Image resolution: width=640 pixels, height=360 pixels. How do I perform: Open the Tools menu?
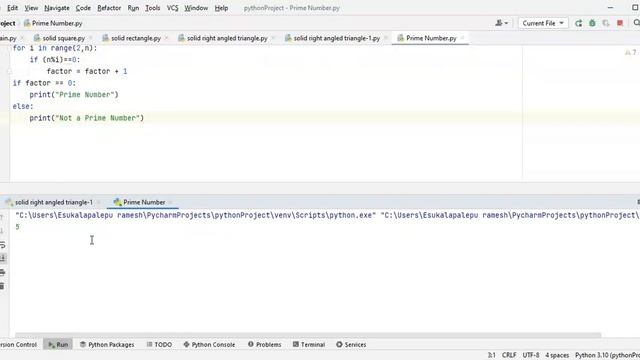153,8
